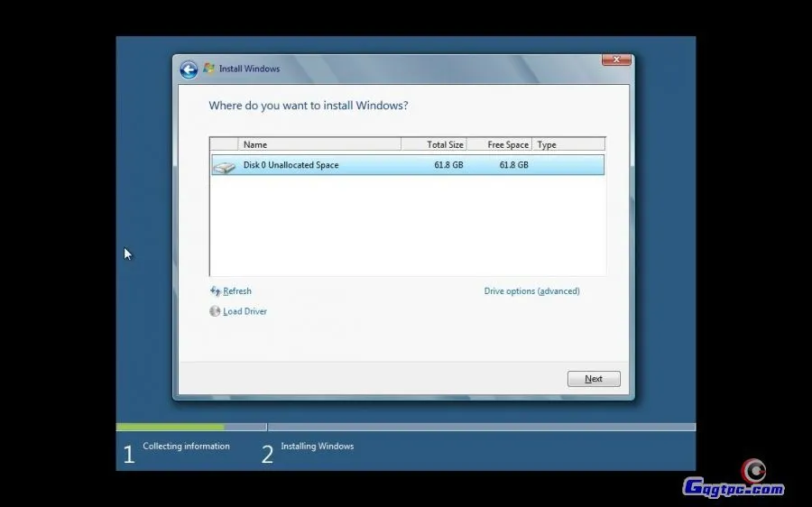Image resolution: width=812 pixels, height=507 pixels.
Task: Open Drive options (advanced)
Action: click(531, 291)
